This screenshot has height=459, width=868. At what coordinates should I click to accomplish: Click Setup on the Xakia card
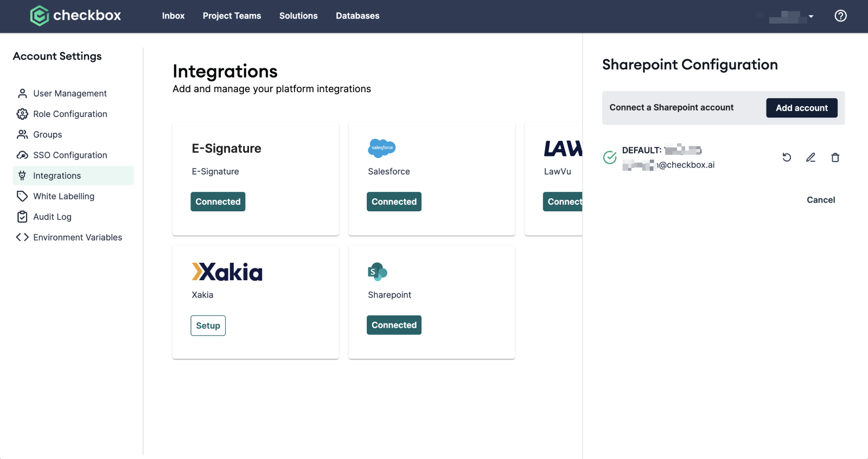(208, 326)
